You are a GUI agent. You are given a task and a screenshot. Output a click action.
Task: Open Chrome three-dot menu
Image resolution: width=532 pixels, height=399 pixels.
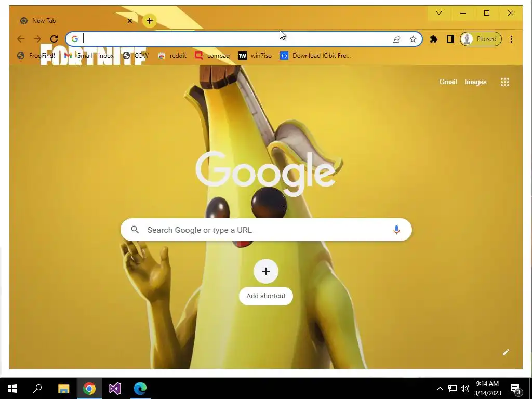point(511,39)
